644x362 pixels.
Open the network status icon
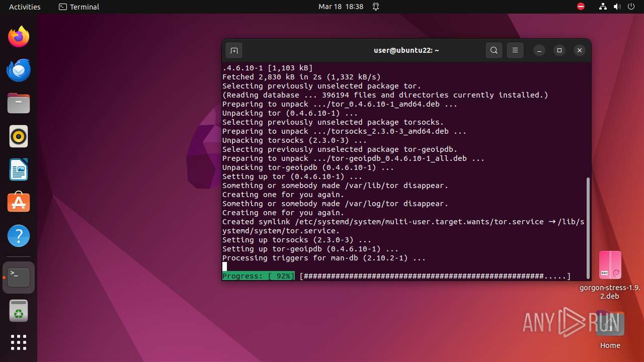[x=603, y=7]
